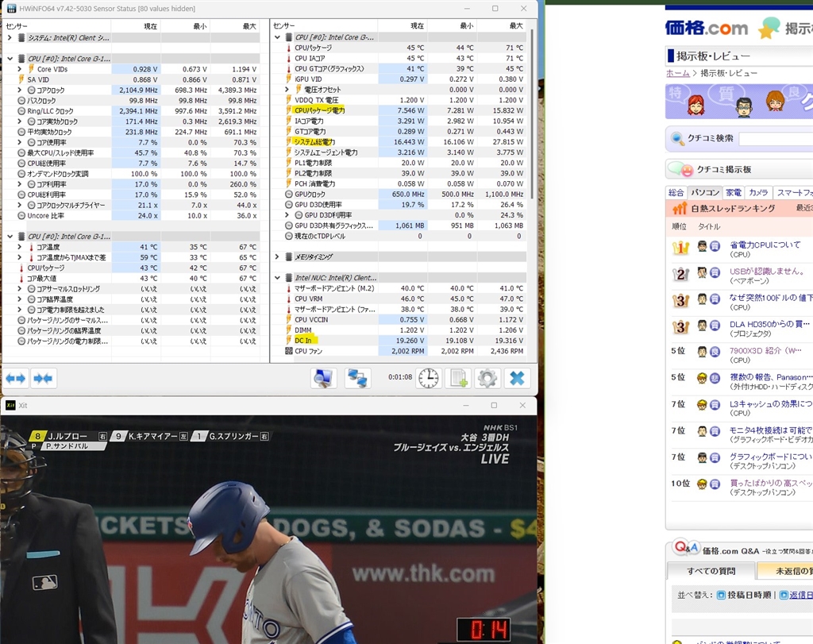Viewport: 813px width, 644px height.
Task: Expand the システム: Intel(R) Client group
Action: point(10,38)
